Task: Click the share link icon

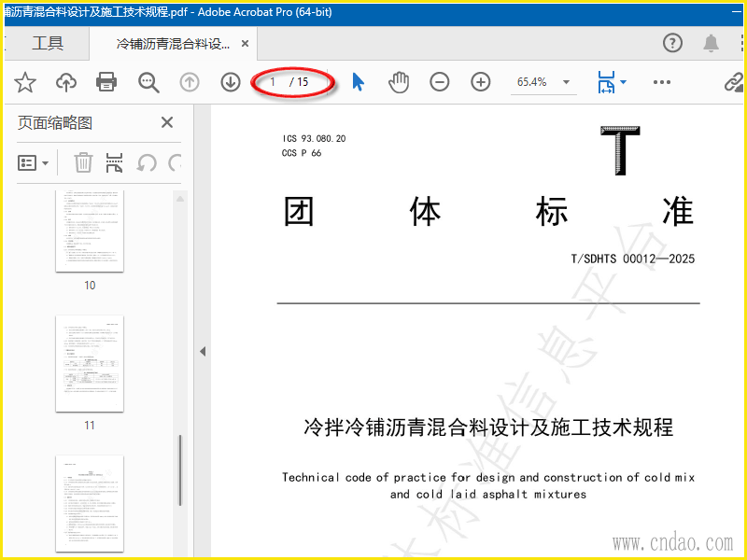Action: [x=734, y=82]
